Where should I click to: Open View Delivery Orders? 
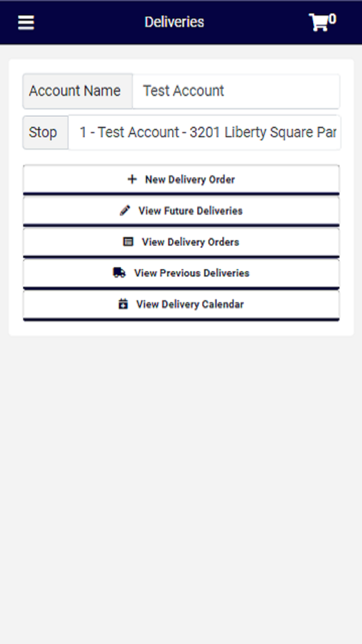pyautogui.click(x=181, y=242)
